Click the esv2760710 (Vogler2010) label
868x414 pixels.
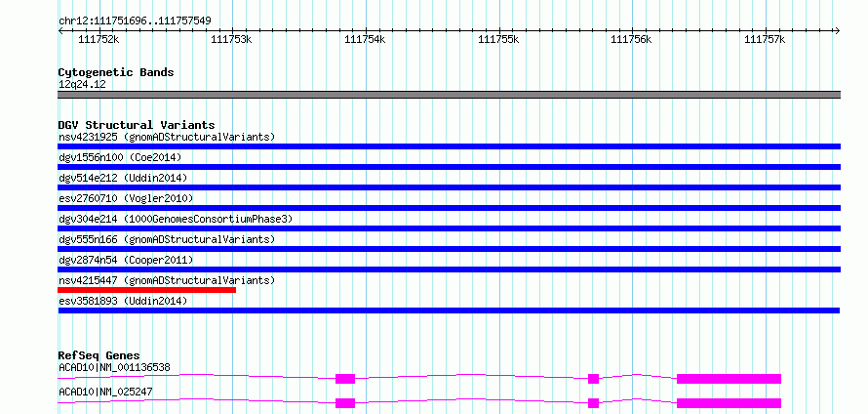[x=126, y=198]
